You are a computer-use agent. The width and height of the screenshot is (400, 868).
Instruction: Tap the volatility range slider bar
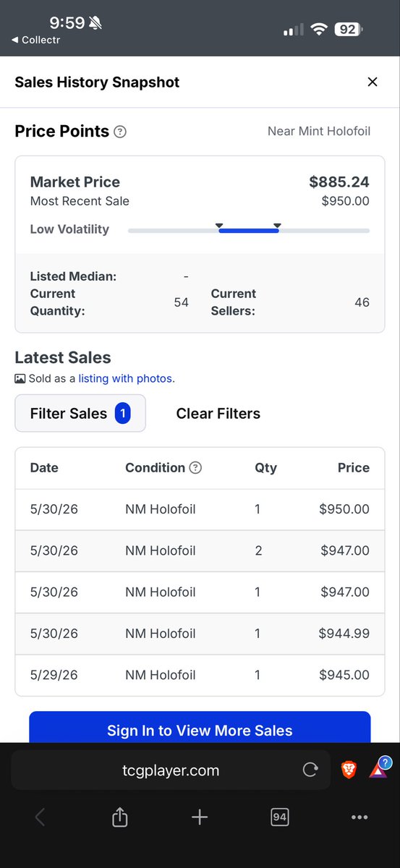[249, 230]
